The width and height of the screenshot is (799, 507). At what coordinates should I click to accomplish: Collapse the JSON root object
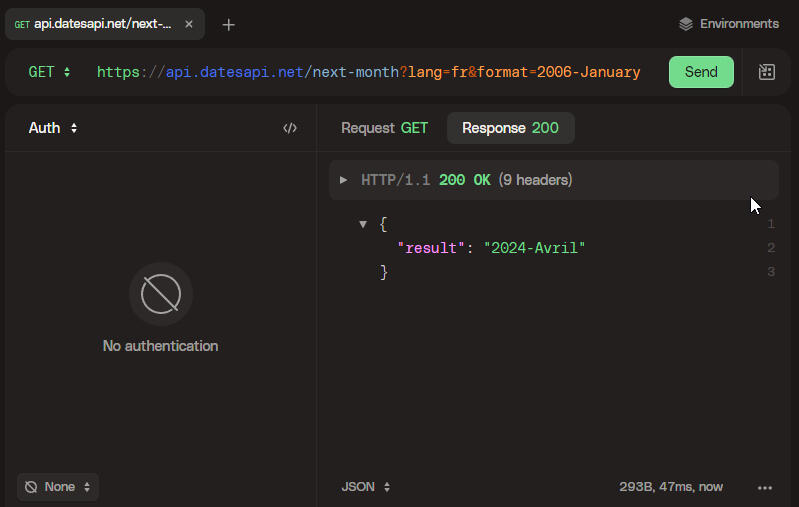pos(363,224)
